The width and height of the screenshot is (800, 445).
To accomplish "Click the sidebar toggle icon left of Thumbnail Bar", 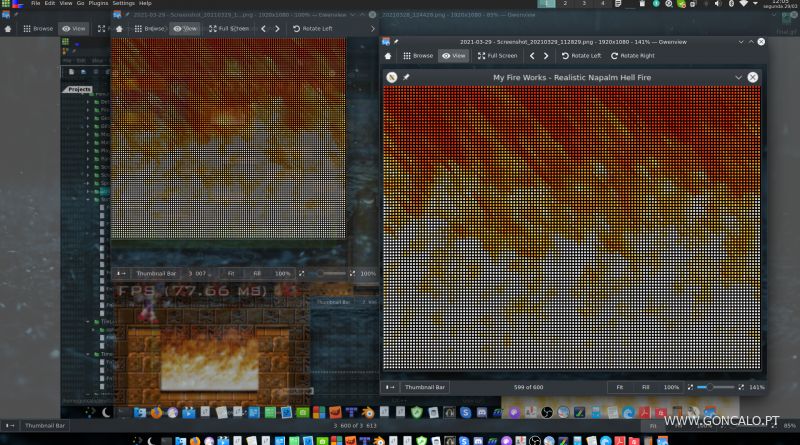I will 390,387.
